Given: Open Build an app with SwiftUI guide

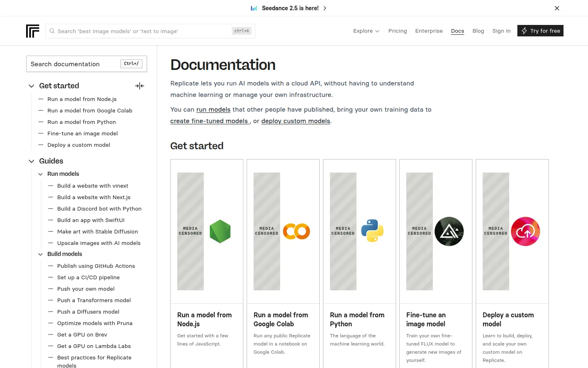Looking at the screenshot, I should click(91, 220).
